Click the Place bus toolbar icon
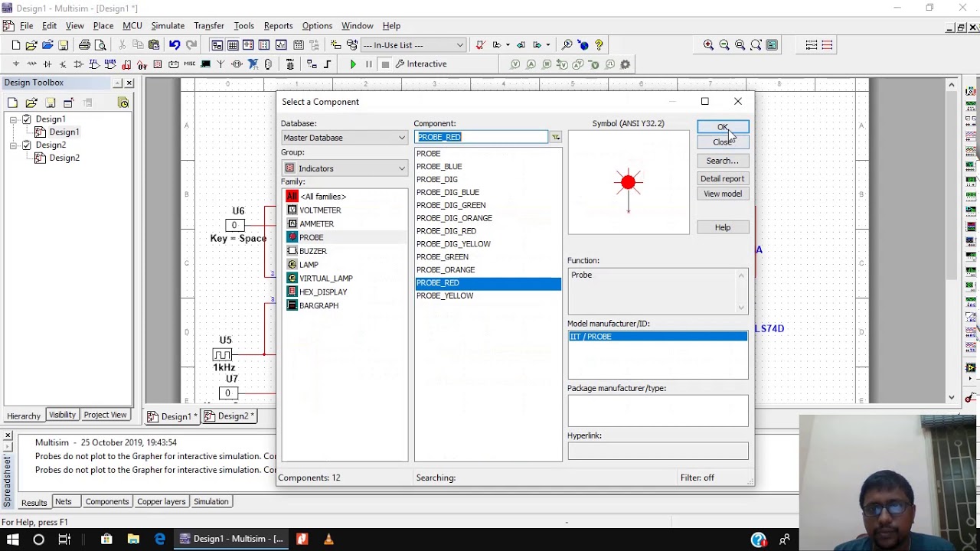 coord(328,64)
